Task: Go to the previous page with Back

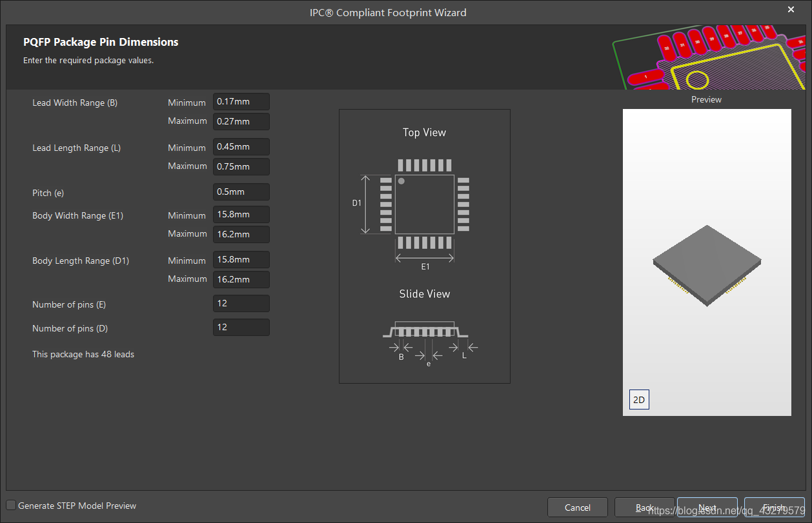Action: pyautogui.click(x=645, y=508)
